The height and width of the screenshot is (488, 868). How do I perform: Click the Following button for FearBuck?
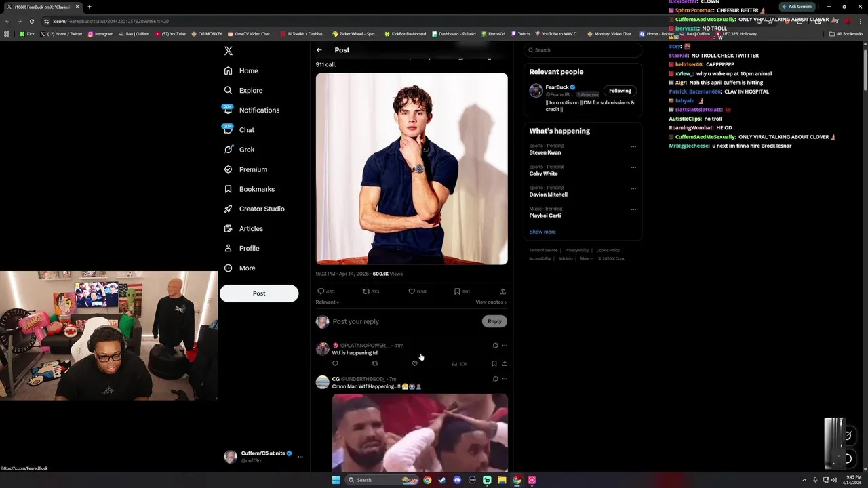(620, 91)
